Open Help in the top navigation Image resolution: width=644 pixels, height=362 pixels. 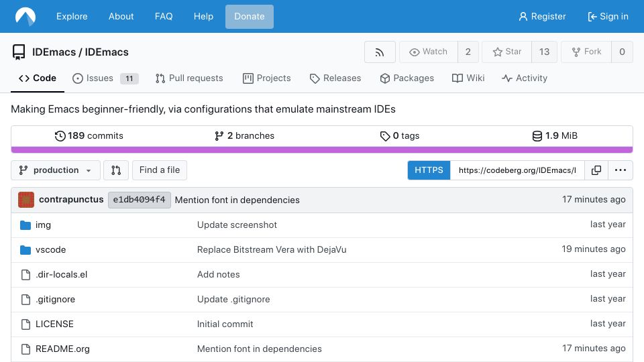coord(203,16)
